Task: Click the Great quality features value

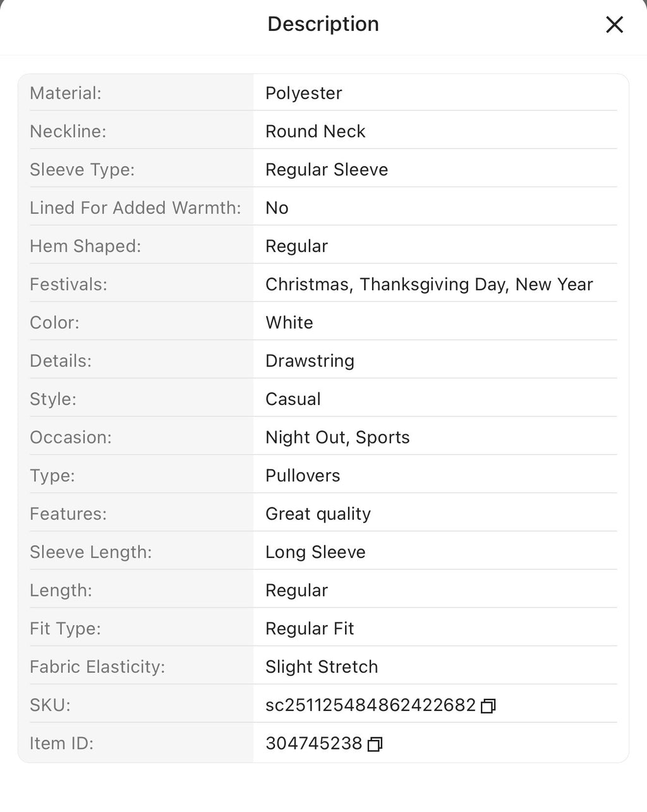Action: 318,514
